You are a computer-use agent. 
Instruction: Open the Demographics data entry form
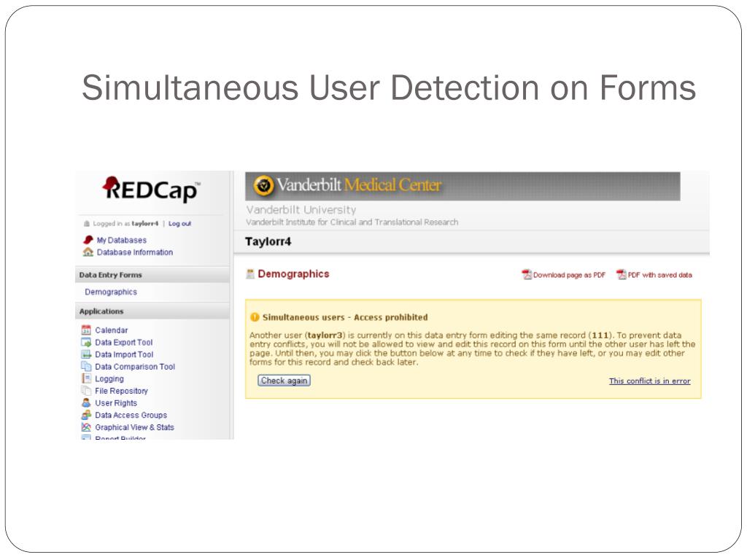(111, 292)
